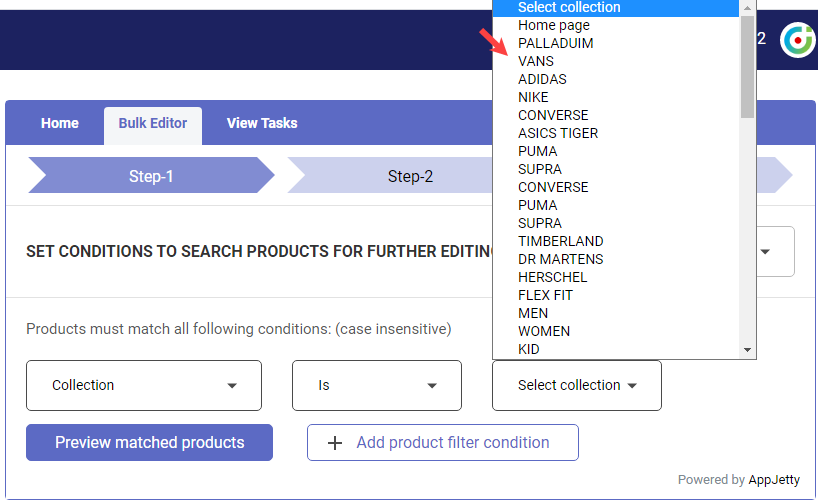
Task: Select WOMEN collection option
Action: (616, 331)
